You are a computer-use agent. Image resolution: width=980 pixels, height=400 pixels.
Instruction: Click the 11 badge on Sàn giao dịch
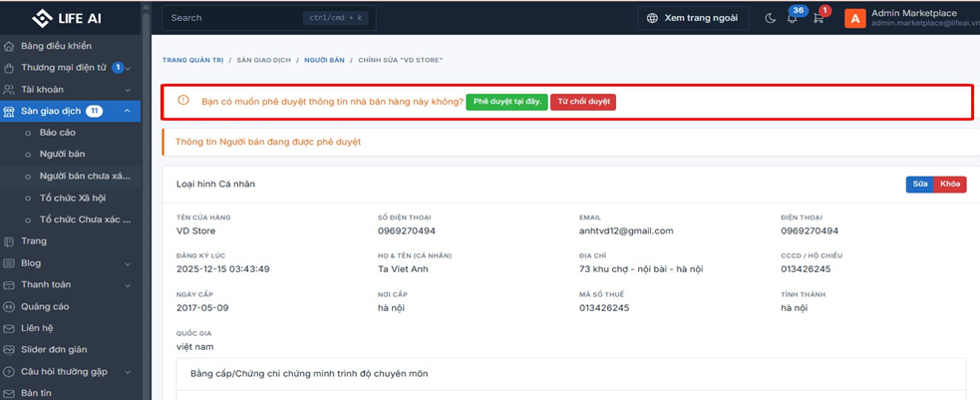(94, 112)
